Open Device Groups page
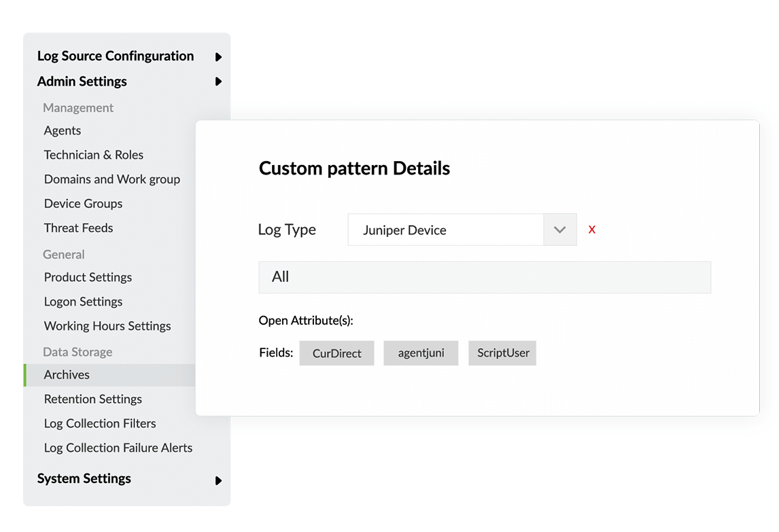The height and width of the screenshot is (532, 779). tap(83, 204)
